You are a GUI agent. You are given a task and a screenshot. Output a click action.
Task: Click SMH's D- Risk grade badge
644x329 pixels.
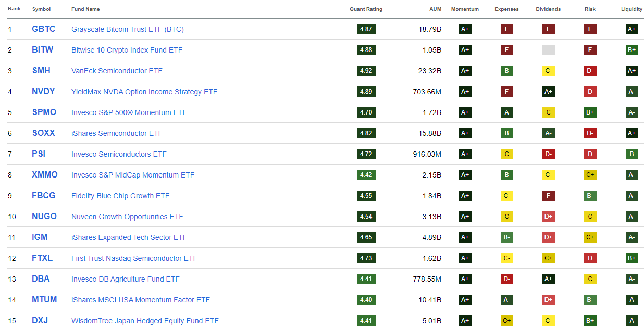point(590,71)
